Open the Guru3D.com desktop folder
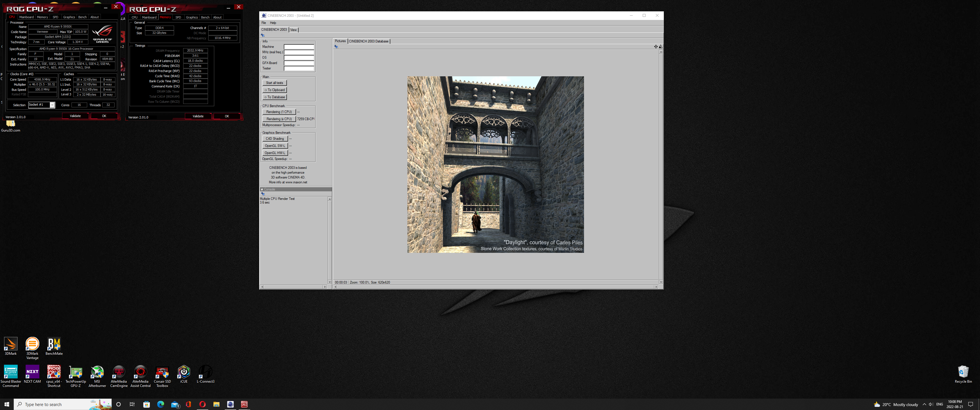Image resolution: width=980 pixels, height=410 pixels. click(x=11, y=126)
